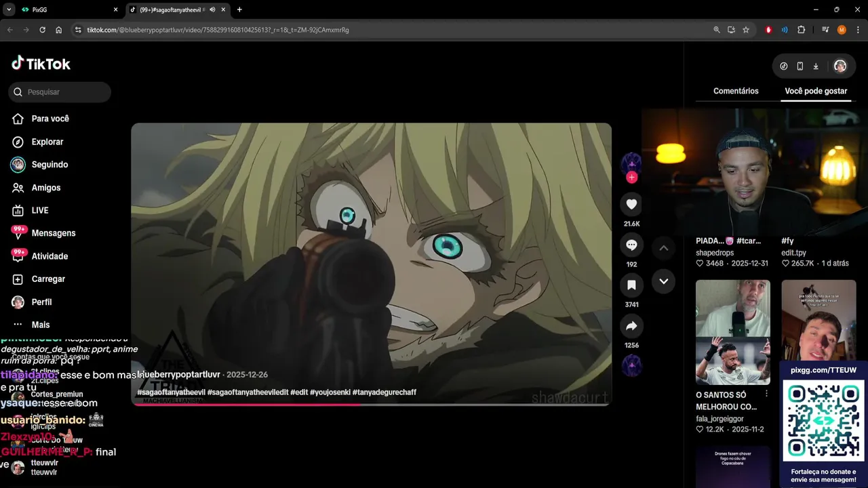Image resolution: width=868 pixels, height=488 pixels.
Task: Follow the creator with the red plus badge
Action: (631, 178)
